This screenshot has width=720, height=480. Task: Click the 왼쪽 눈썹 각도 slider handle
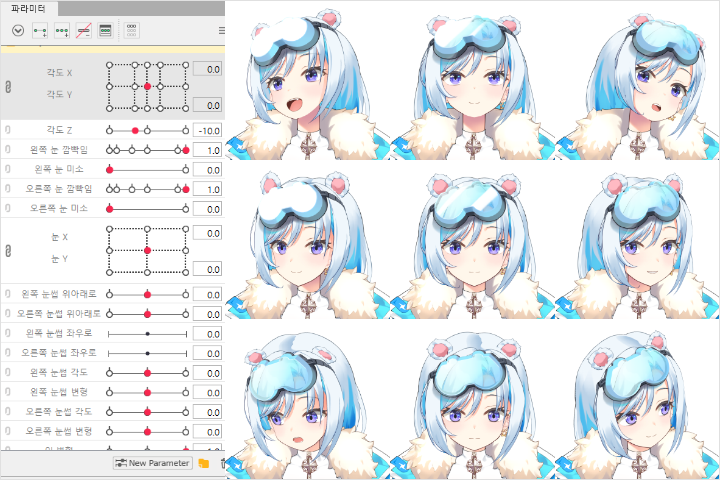pyautogui.click(x=147, y=373)
